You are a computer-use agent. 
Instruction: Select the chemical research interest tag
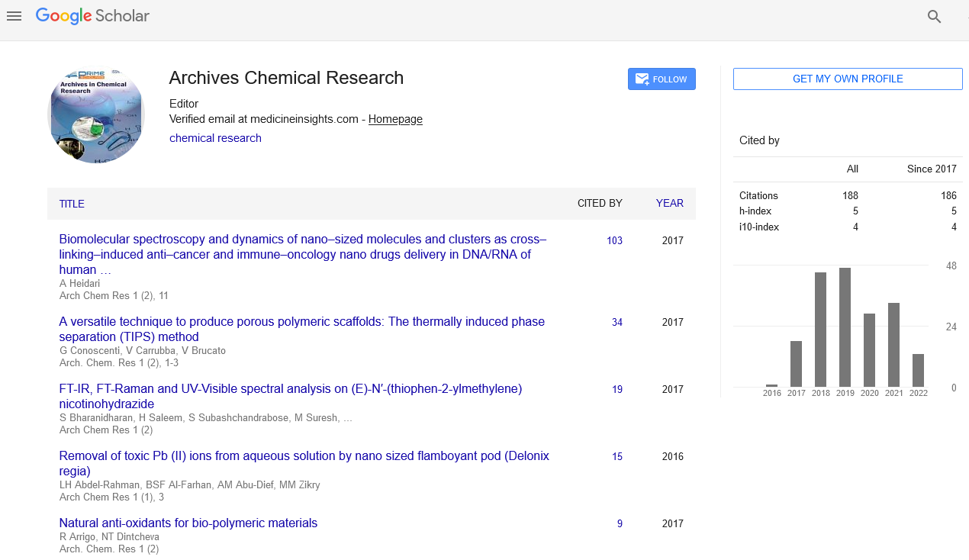tap(215, 138)
